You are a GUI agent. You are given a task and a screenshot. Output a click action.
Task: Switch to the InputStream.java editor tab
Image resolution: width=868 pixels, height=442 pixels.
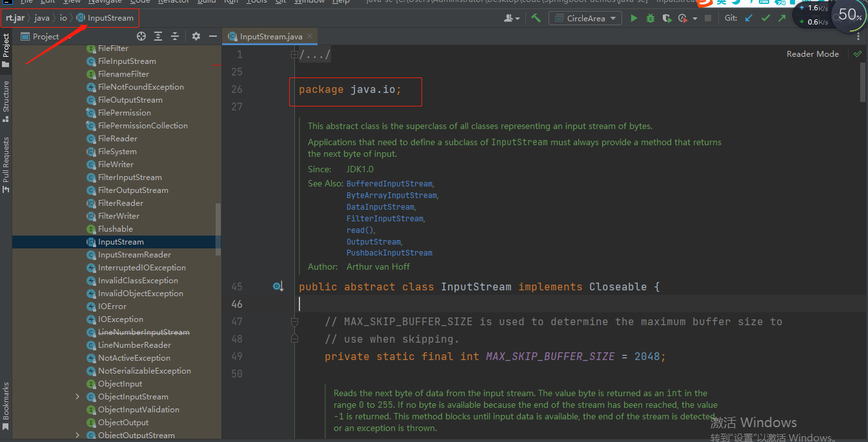[x=270, y=37]
